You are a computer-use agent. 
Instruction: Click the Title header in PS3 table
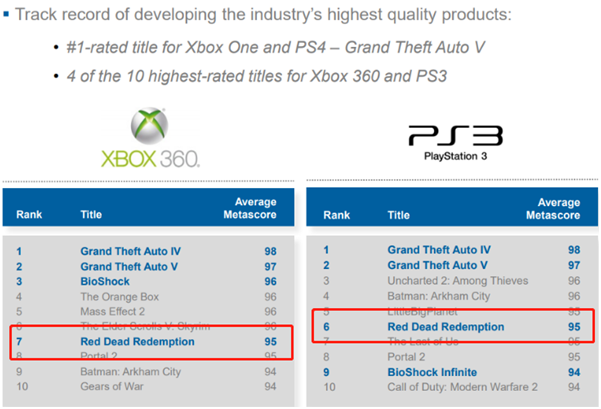(399, 214)
